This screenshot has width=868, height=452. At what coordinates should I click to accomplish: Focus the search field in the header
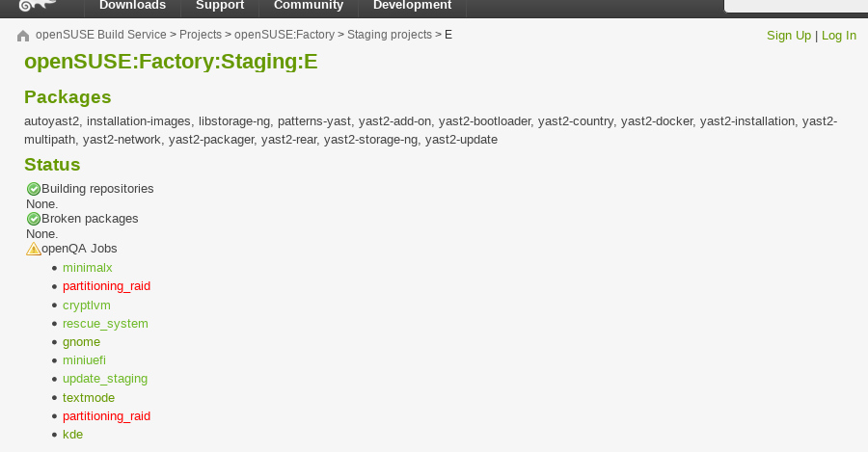(796, 6)
